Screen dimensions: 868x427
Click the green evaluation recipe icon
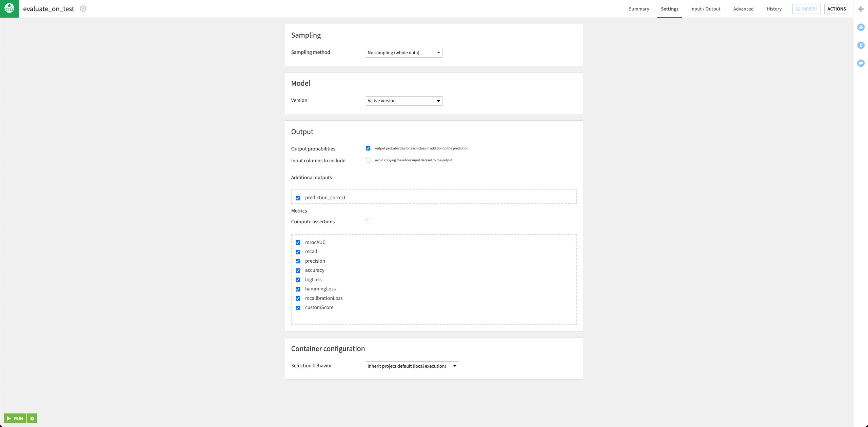[x=9, y=9]
